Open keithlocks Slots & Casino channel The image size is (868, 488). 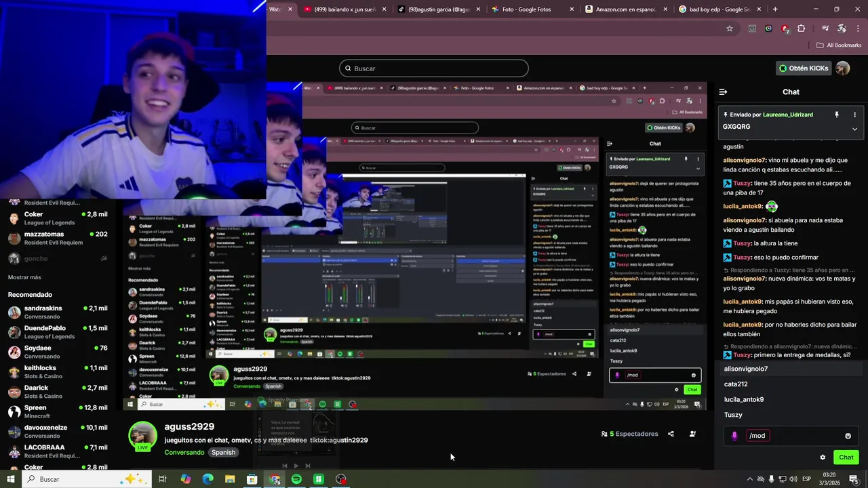pos(58,371)
